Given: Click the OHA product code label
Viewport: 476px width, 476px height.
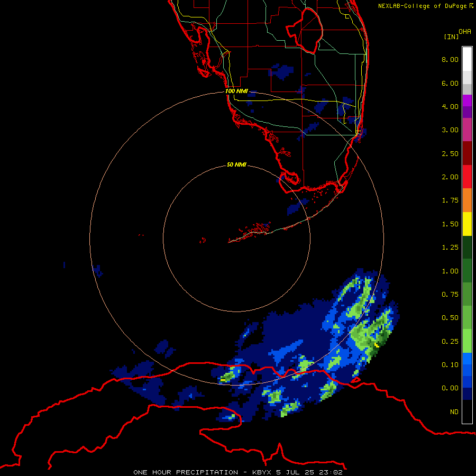Looking at the screenshot, I should pos(465,32).
